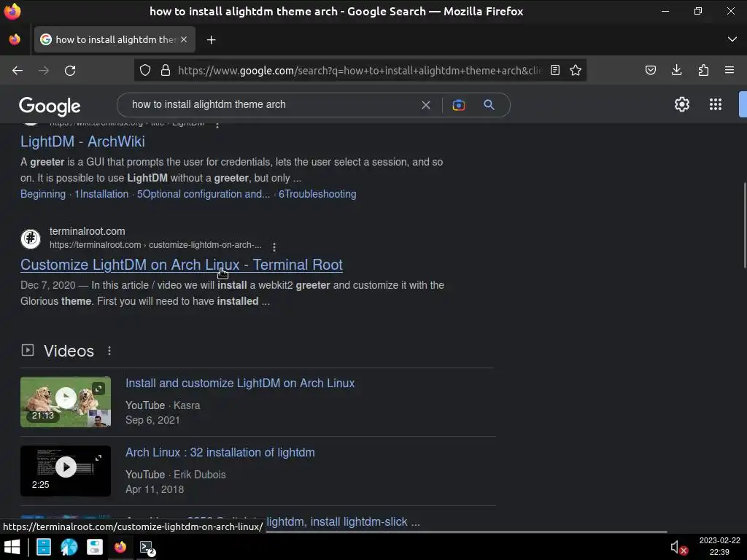This screenshot has height=560, width=747.
Task: Click the muted volume tray icon
Action: tap(679, 548)
